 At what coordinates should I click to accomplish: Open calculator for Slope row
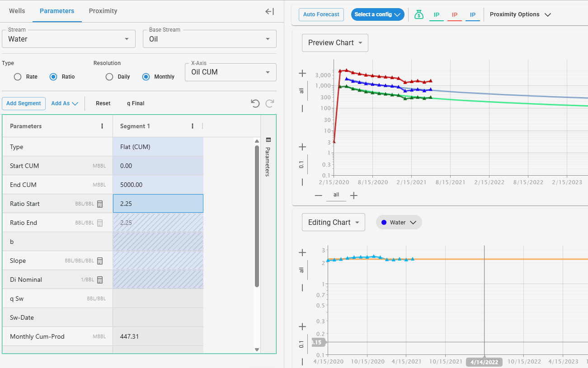pyautogui.click(x=100, y=261)
